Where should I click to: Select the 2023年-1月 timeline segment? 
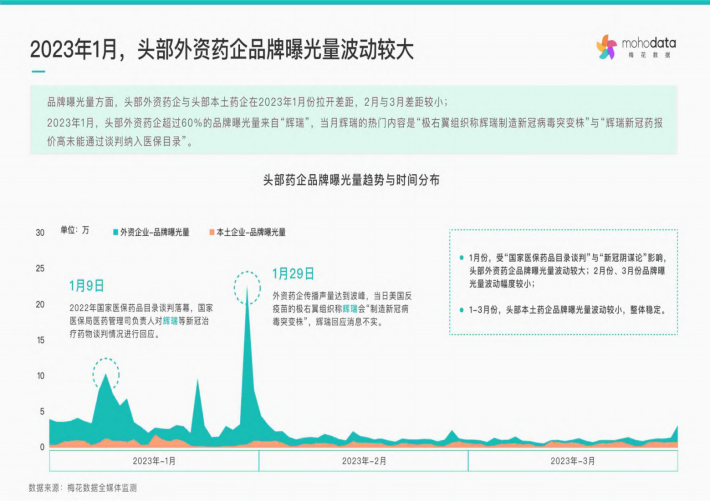pyautogui.click(x=154, y=461)
